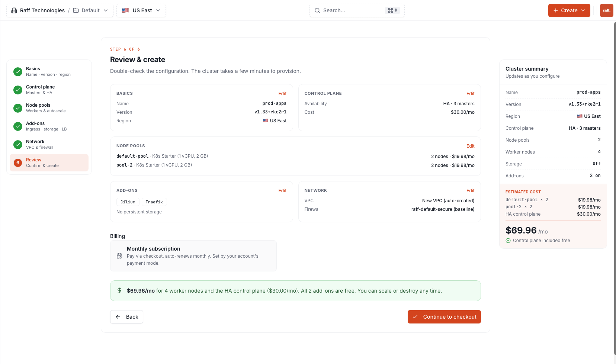The width and height of the screenshot is (616, 364).
Task: Click the search magnifier icon
Action: click(317, 10)
